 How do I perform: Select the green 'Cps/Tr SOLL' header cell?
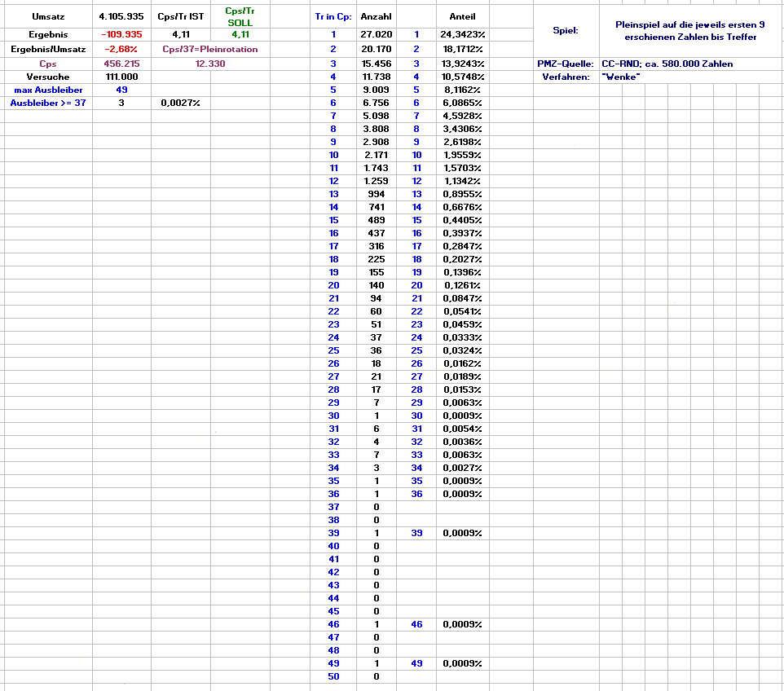tap(240, 16)
